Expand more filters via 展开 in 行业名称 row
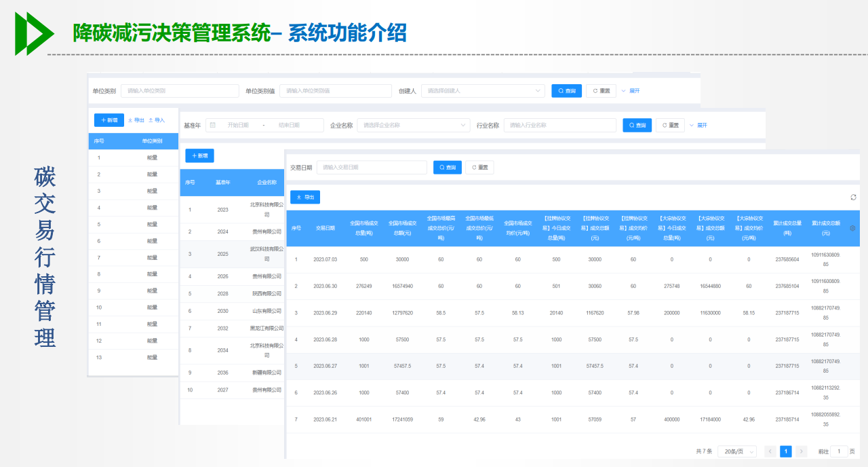 coord(698,125)
